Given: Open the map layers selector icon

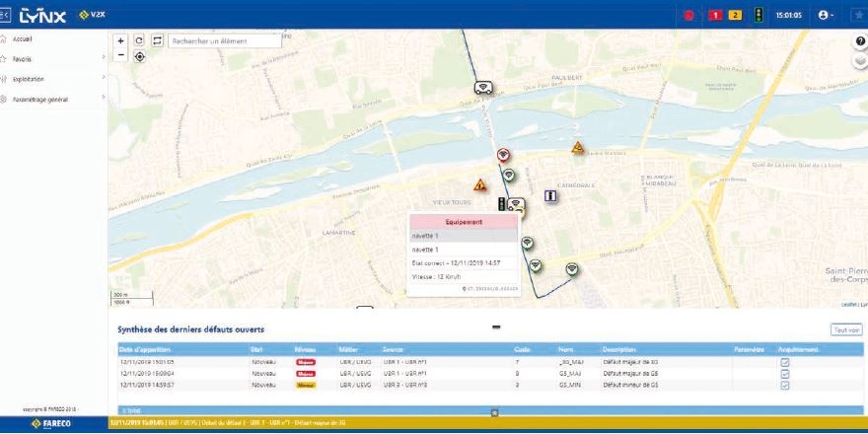Looking at the screenshot, I should pyautogui.click(x=860, y=60).
